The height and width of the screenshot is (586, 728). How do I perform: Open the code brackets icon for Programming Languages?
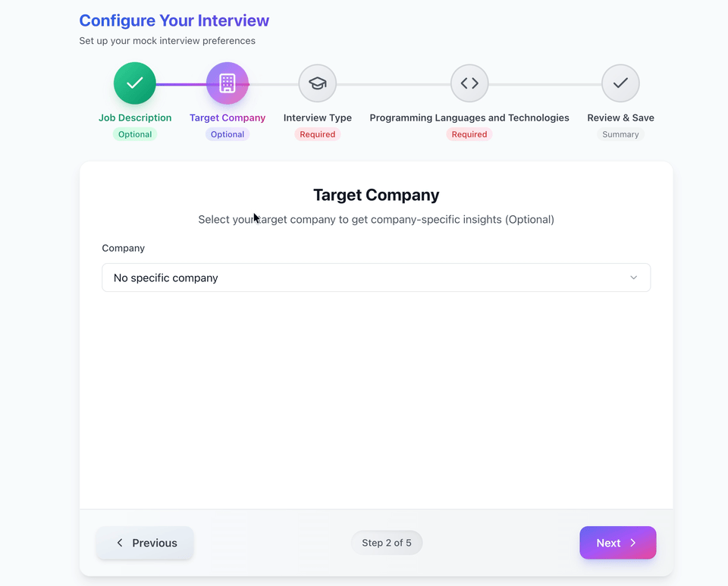click(x=469, y=83)
